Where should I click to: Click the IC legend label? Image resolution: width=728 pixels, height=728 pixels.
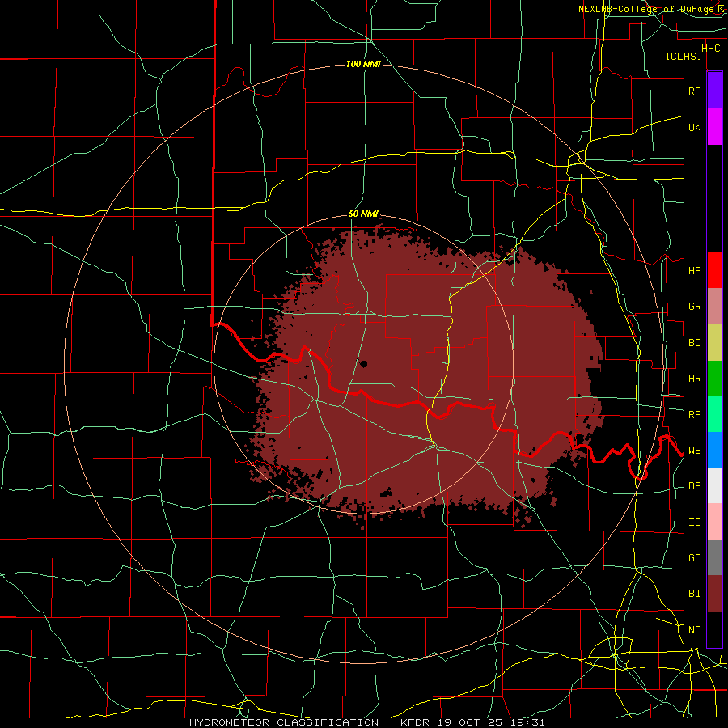click(x=694, y=523)
